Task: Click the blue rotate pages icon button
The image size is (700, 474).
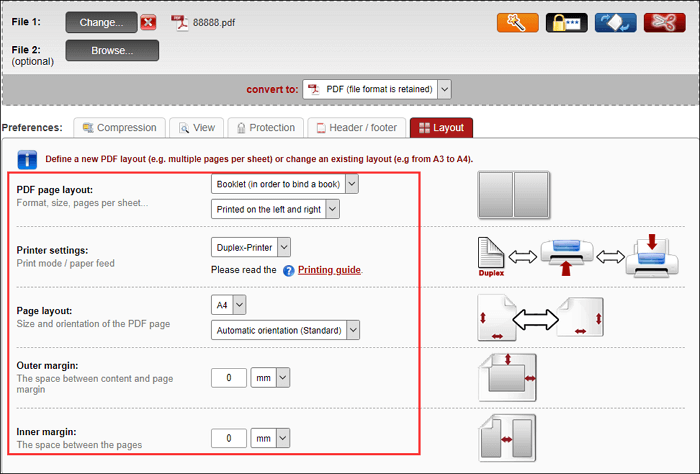Action: click(x=616, y=23)
